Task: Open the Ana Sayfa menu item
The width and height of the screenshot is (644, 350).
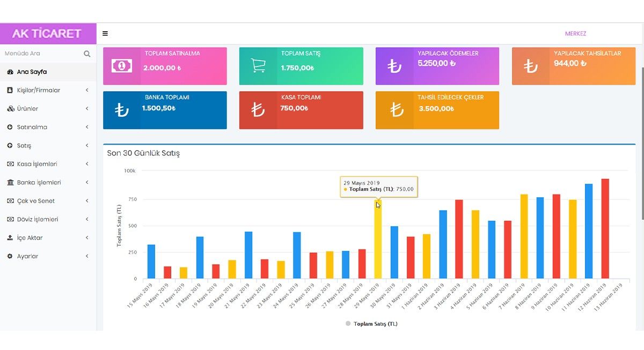Action: click(x=32, y=72)
